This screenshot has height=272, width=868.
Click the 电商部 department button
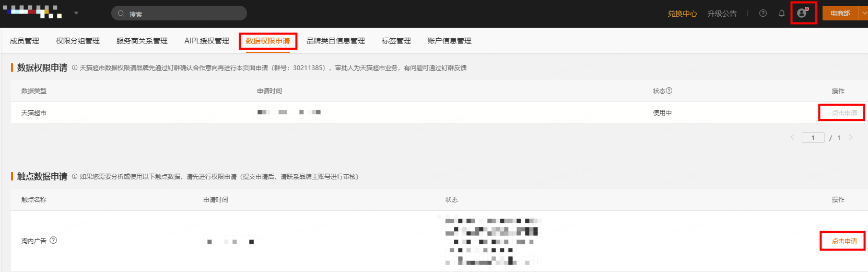[x=840, y=13]
